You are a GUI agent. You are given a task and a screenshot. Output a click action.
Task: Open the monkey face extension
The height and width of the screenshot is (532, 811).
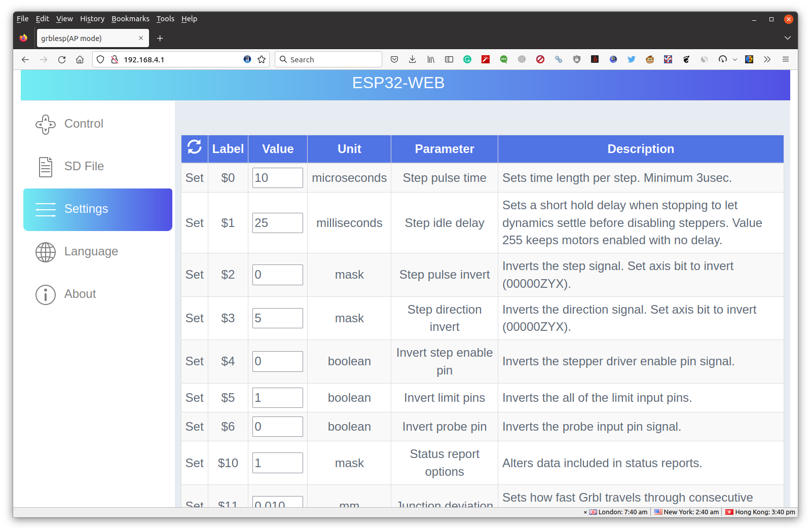click(x=650, y=59)
